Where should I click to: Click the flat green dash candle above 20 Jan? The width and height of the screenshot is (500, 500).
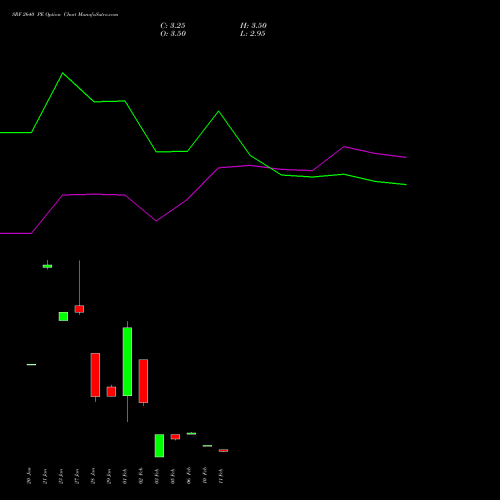point(31,364)
